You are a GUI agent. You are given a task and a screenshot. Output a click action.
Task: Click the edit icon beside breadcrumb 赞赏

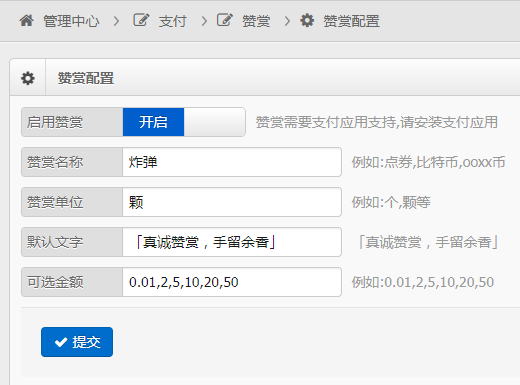(x=224, y=20)
